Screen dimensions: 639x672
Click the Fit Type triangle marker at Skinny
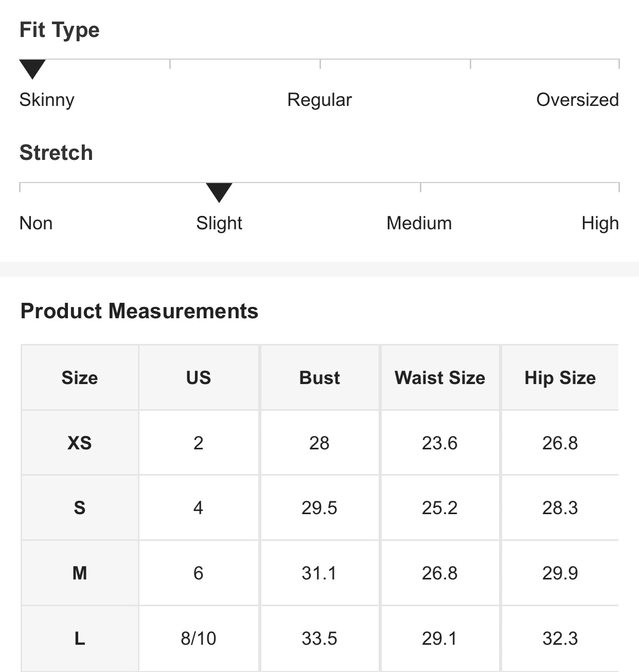pos(32,69)
